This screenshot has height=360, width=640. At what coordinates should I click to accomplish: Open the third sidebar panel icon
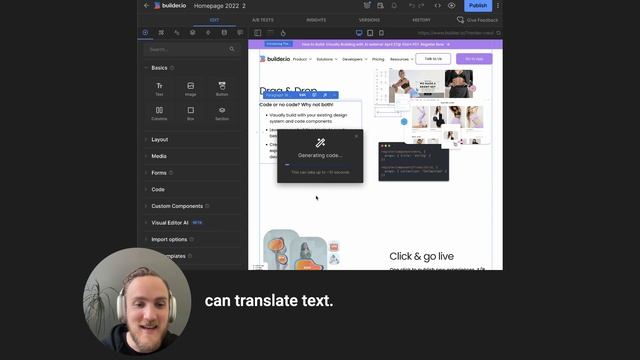coord(177,32)
